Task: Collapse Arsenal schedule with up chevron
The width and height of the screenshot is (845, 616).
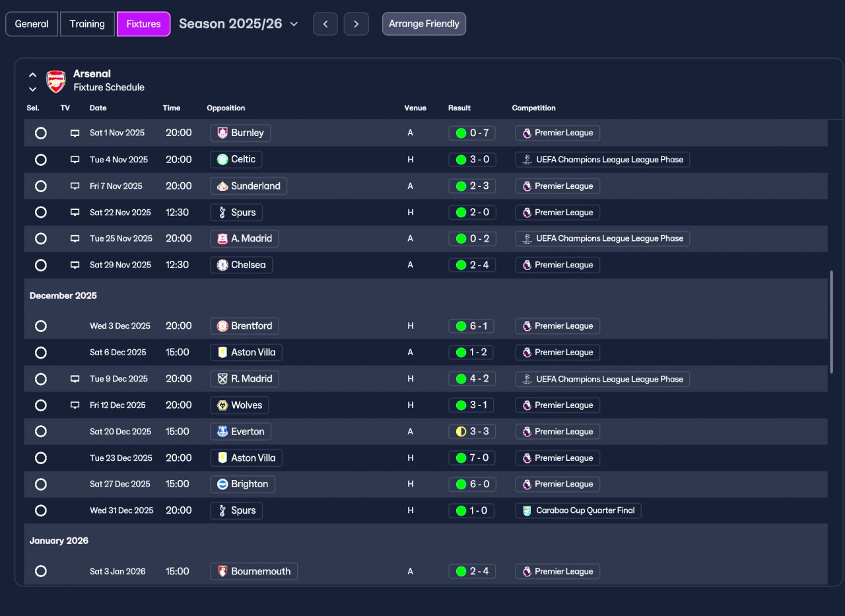Action: click(x=32, y=75)
